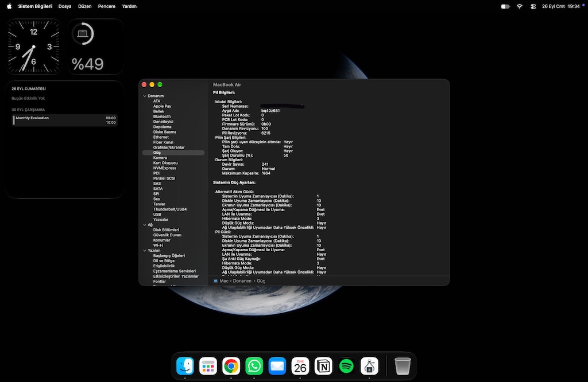Image resolution: width=588 pixels, height=382 pixels.
Task: Select ATA in the sidebar
Action: 157,101
